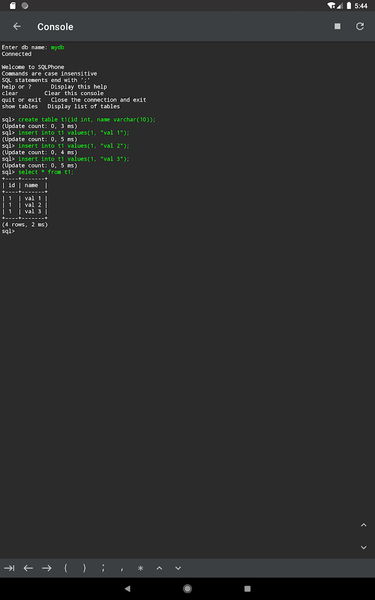
Task: Tap the 'show tables' help line
Action: pos(60,106)
